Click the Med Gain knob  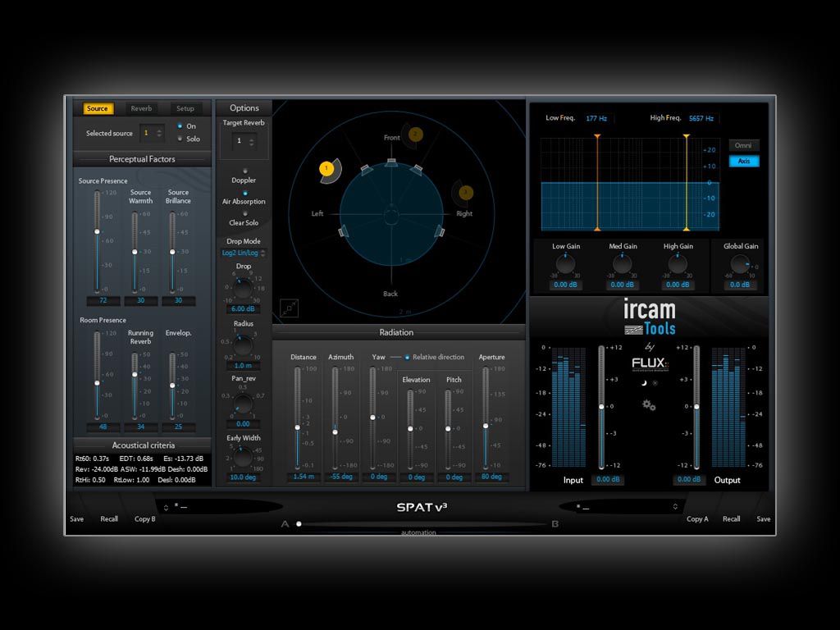pyautogui.click(x=622, y=263)
